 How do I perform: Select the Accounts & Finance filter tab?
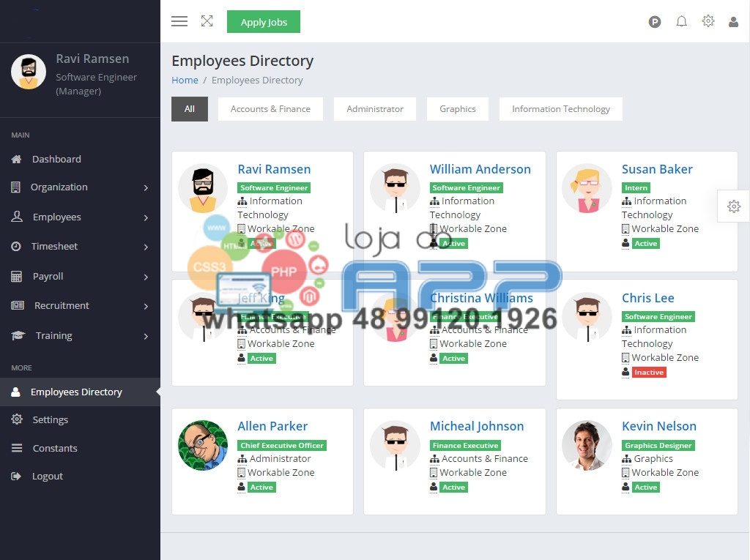click(270, 109)
